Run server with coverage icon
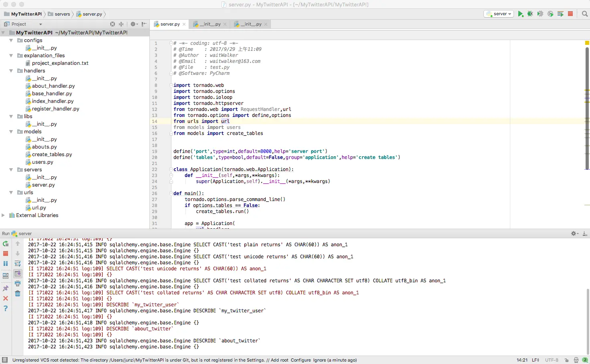Image resolution: width=590 pixels, height=364 pixels. pyautogui.click(x=540, y=14)
